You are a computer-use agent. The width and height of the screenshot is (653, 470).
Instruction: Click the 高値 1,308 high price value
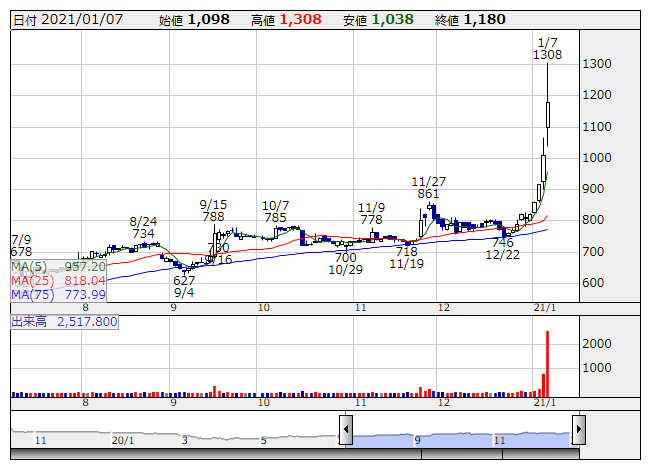pos(287,19)
